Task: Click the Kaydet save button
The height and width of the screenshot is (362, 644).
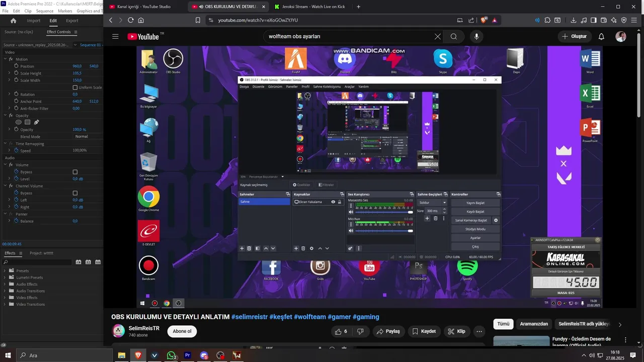Action: (x=424, y=331)
